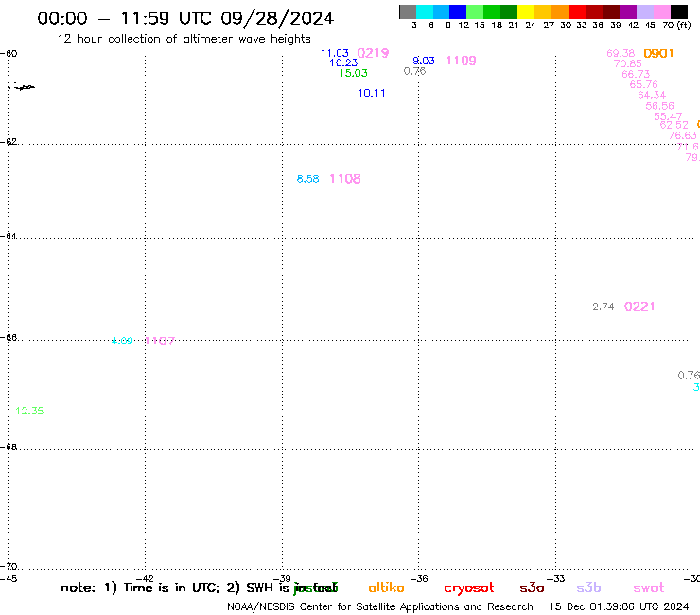Click the black swatch ending the color scale
700x615 pixels.
(x=679, y=11)
